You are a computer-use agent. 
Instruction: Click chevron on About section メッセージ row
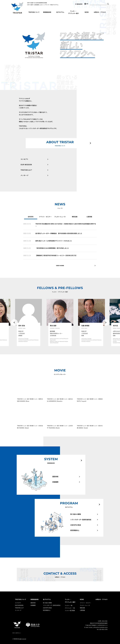48,176
